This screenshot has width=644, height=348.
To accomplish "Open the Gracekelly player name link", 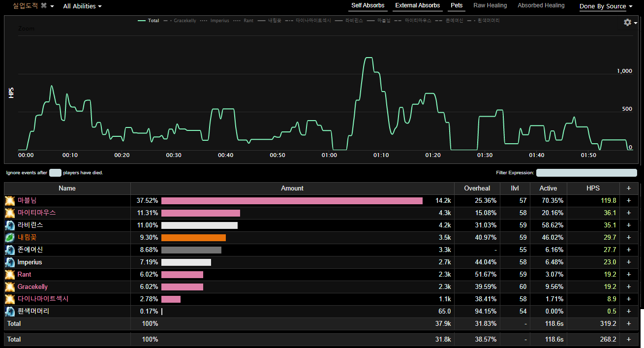I will 32,286.
